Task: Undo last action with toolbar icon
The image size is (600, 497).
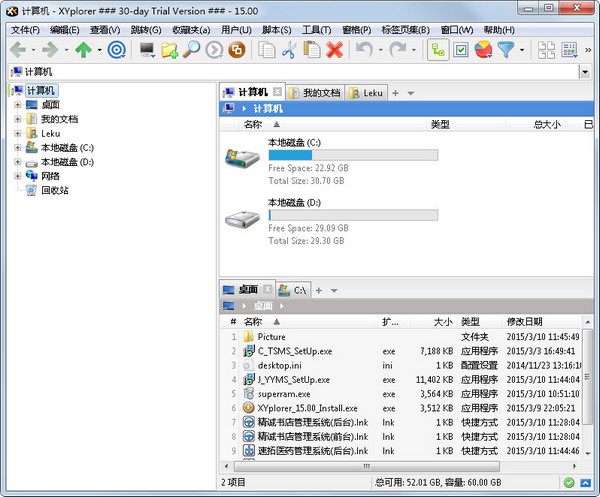Action: 364,50
